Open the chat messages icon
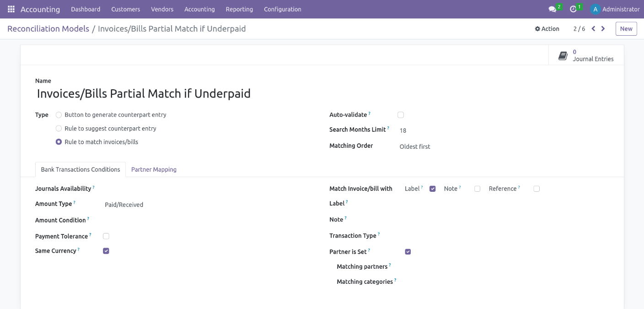 click(x=553, y=9)
